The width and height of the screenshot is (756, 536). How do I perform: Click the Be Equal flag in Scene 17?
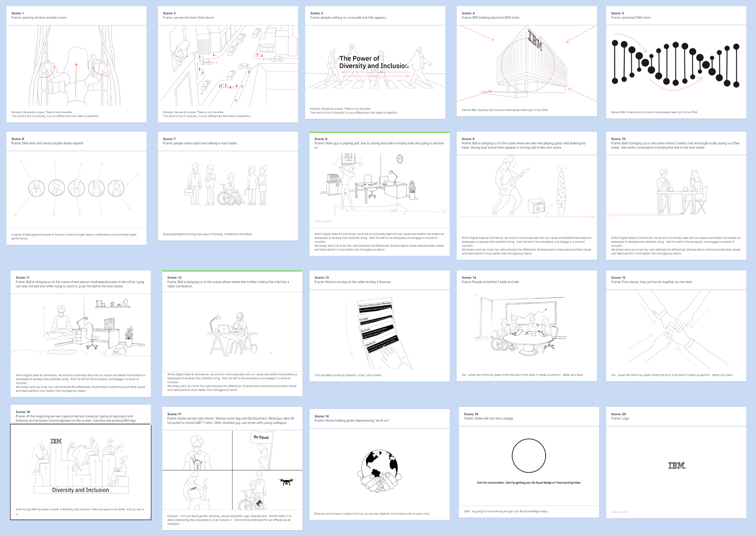pos(261,437)
